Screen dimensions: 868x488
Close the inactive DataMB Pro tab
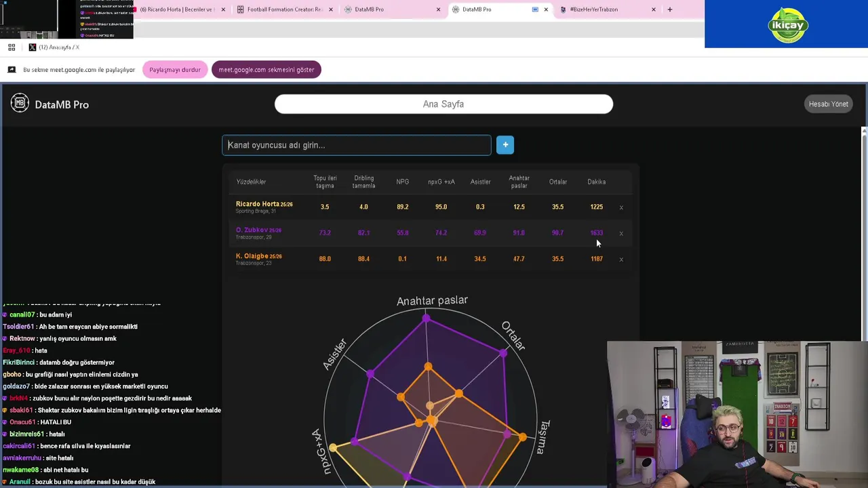coord(438,9)
